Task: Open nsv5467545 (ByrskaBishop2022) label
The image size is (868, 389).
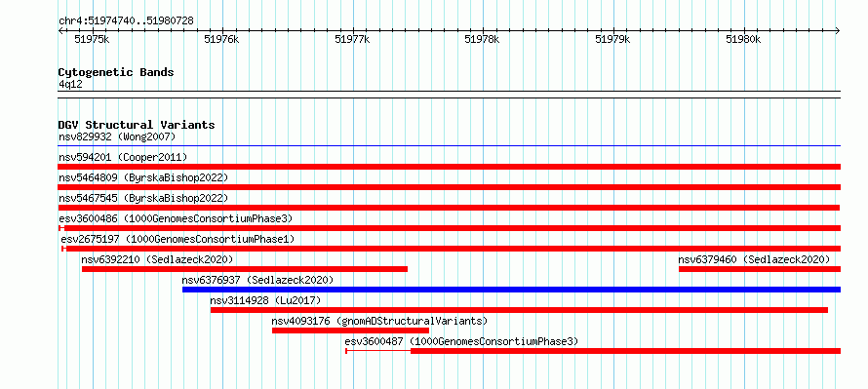Action: 143,198
